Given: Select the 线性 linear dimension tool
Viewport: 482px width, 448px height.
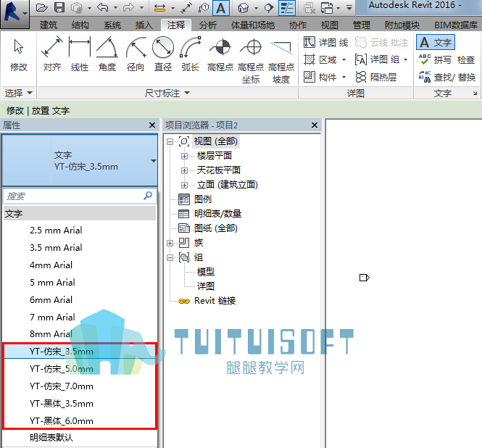Looking at the screenshot, I should pyautogui.click(x=80, y=54).
